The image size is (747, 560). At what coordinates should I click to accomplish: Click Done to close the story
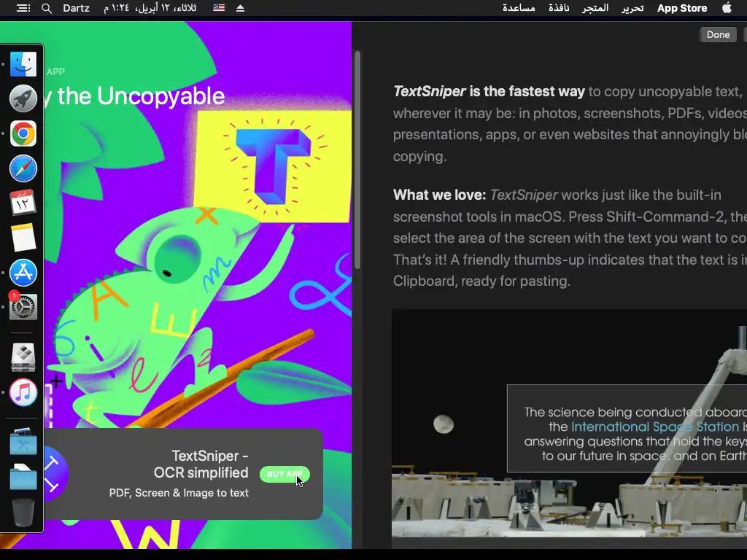(718, 35)
